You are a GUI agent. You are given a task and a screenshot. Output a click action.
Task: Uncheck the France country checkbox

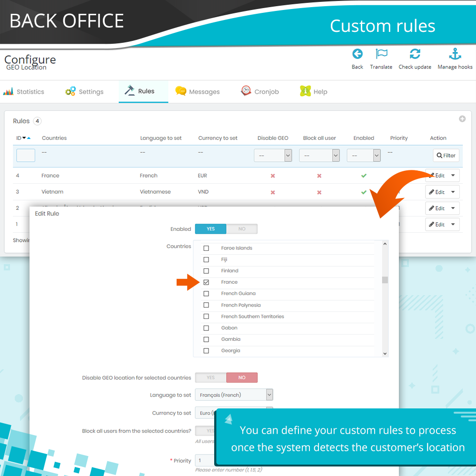click(x=206, y=282)
